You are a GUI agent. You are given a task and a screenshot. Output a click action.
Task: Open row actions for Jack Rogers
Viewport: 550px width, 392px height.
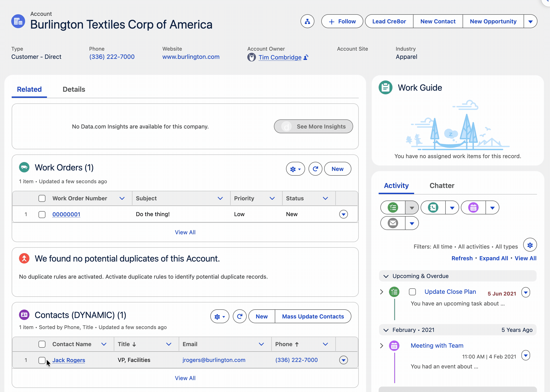tap(343, 360)
